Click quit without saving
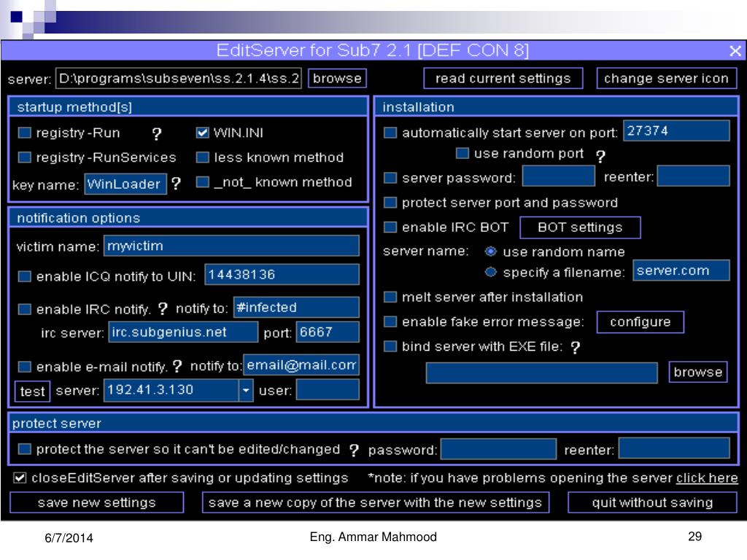The width and height of the screenshot is (747, 560). tap(652, 502)
